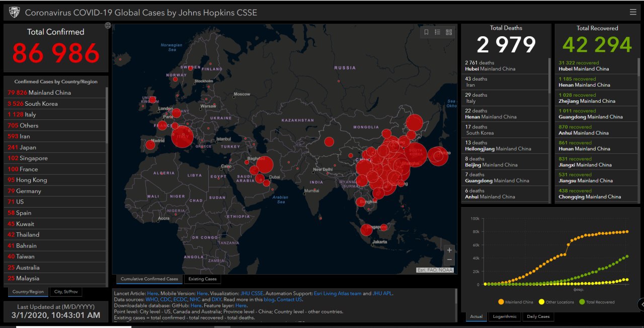Select the 25 Australia row
644x328 pixels.
click(55, 267)
